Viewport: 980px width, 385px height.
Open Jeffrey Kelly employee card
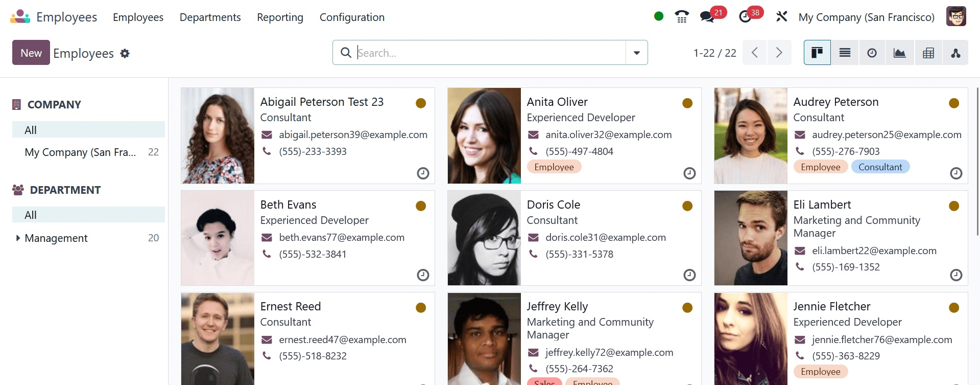575,338
